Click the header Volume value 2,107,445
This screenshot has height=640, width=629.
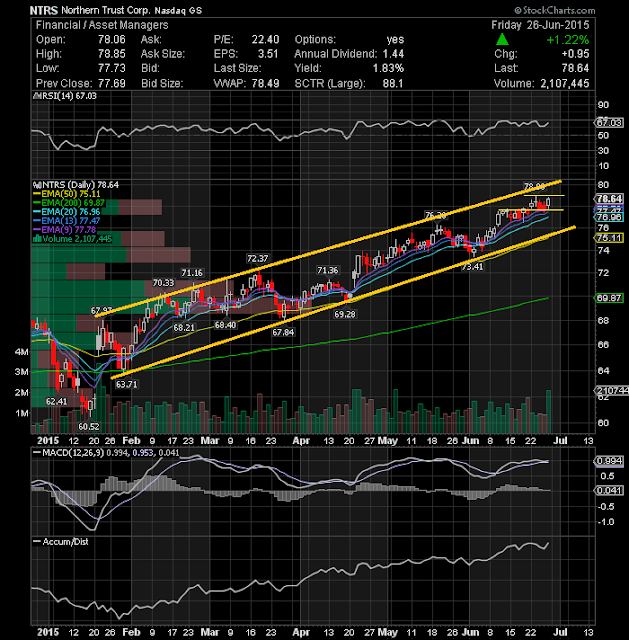565,83
